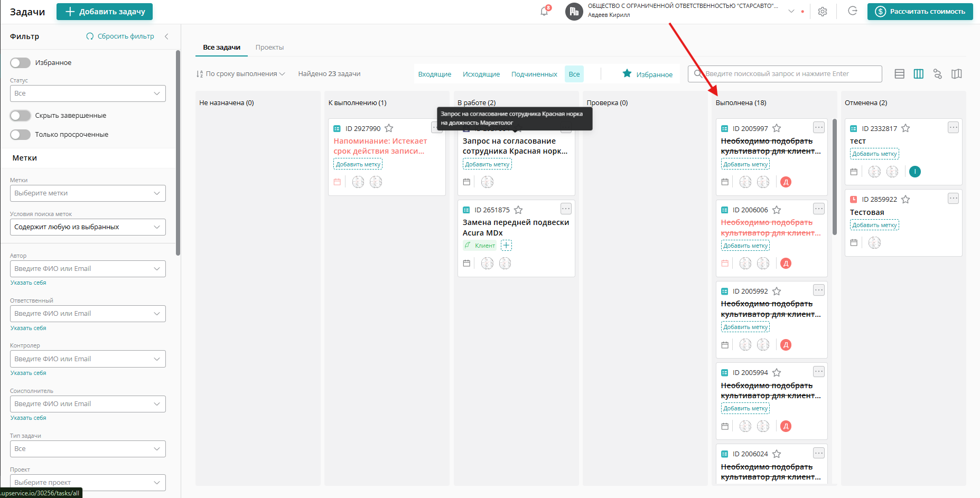The height and width of the screenshot is (498, 980).
Task: Click the calendar icon on task ID 2859922
Action: (x=854, y=242)
